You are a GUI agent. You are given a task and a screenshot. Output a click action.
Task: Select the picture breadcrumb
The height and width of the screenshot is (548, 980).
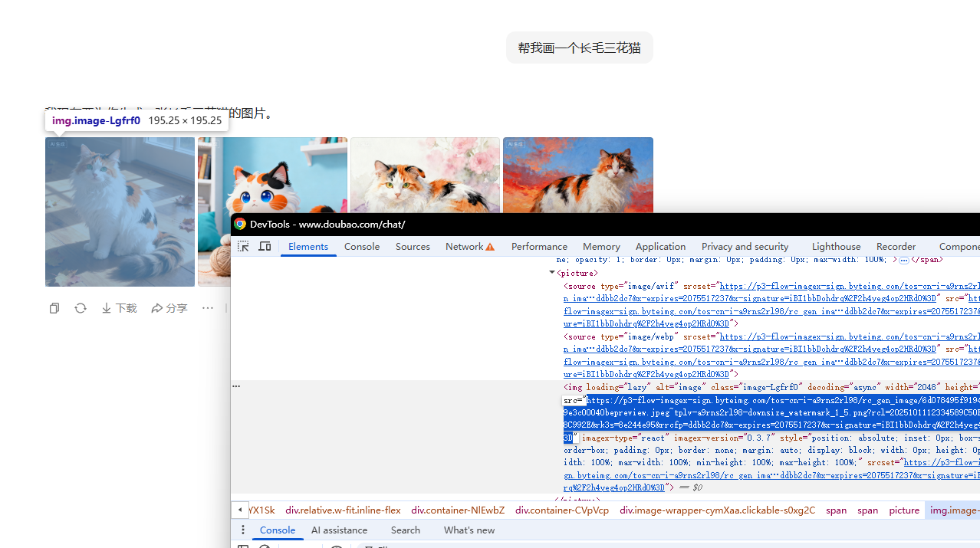904,510
